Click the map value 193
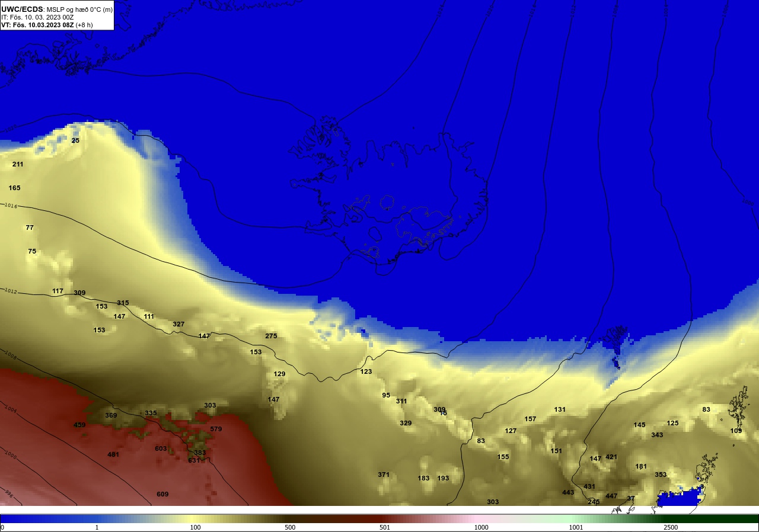This screenshot has height=532, width=759. click(443, 478)
